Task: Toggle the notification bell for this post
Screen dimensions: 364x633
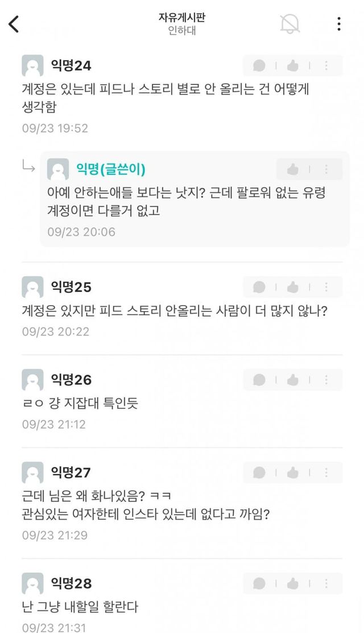Action: click(289, 24)
